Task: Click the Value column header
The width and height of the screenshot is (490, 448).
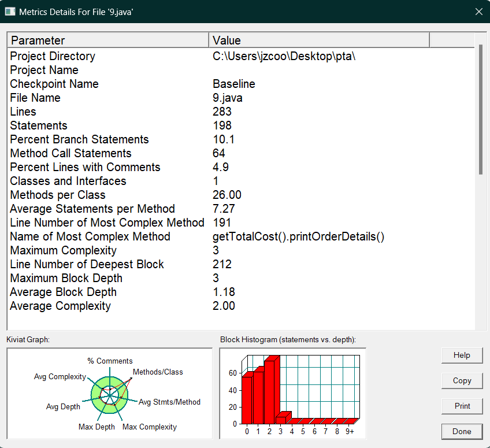Action: [319, 40]
